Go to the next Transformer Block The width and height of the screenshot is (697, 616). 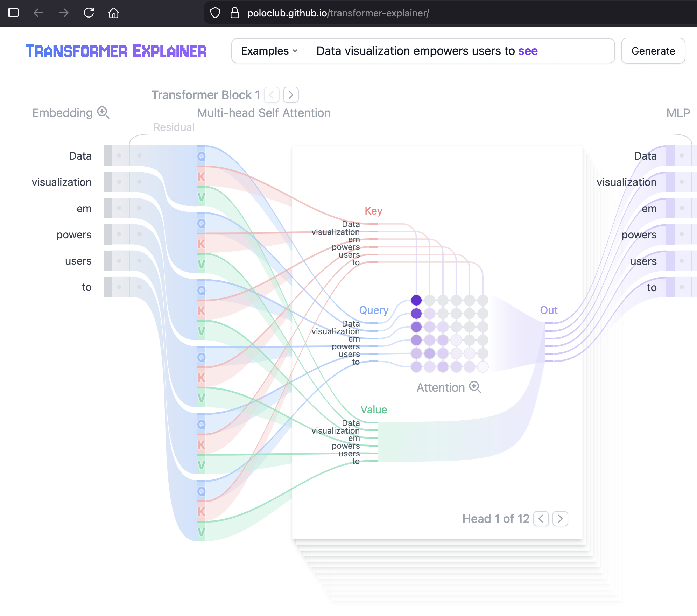[x=291, y=95]
